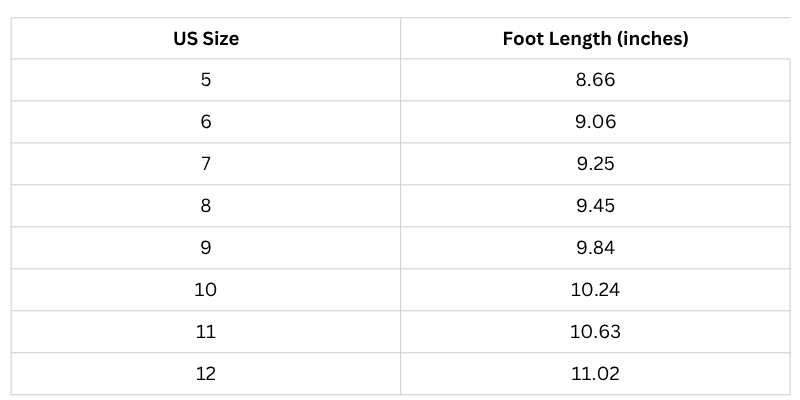800x400 pixels.
Task: Click the 10.24 foot length value
Action: [x=595, y=290]
